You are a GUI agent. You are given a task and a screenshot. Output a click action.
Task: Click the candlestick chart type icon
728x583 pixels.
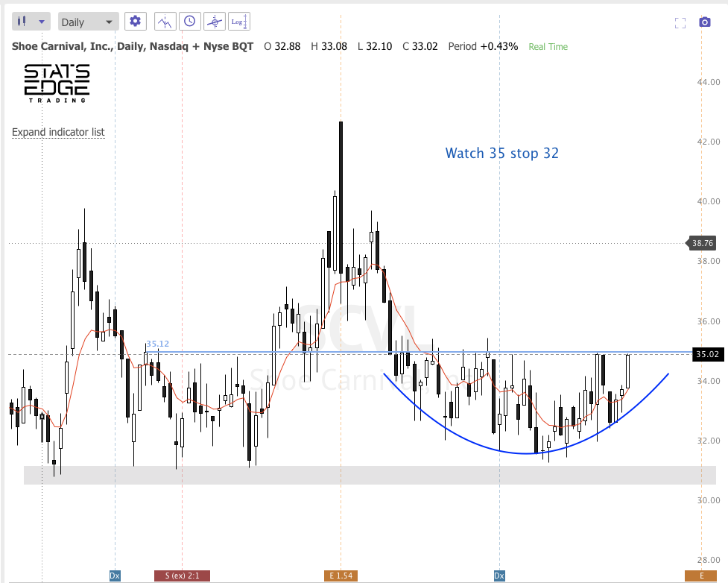click(23, 21)
